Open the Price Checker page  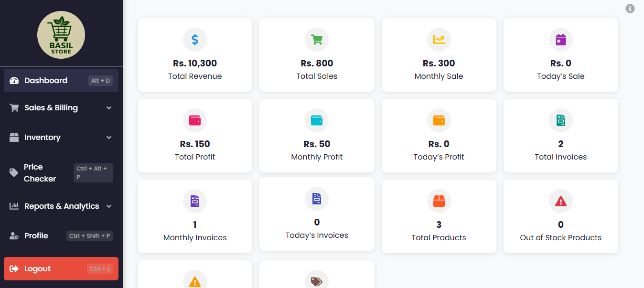(40, 173)
